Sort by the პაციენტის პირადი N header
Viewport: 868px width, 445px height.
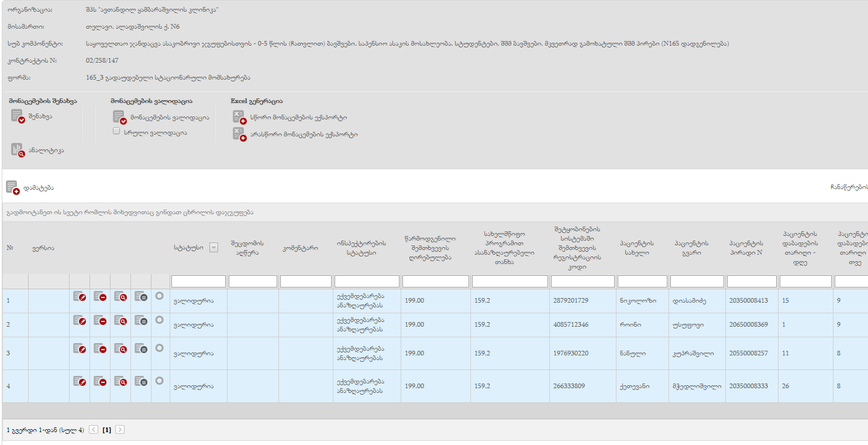750,248
